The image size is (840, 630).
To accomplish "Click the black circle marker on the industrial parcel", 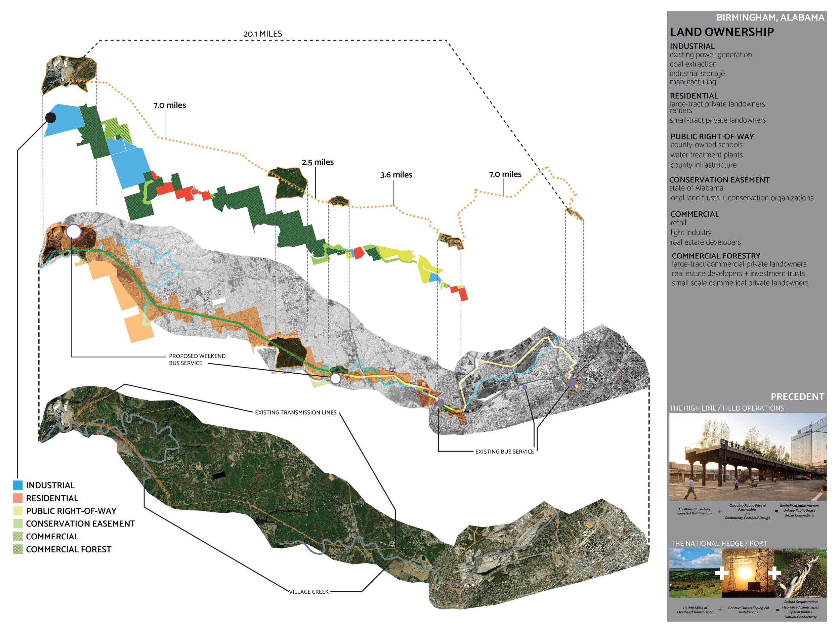I will (50, 118).
